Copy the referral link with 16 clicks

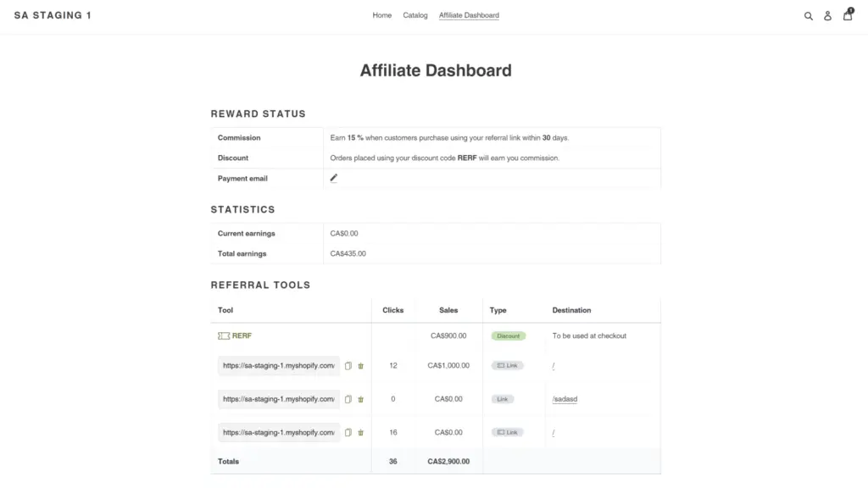[x=348, y=432]
